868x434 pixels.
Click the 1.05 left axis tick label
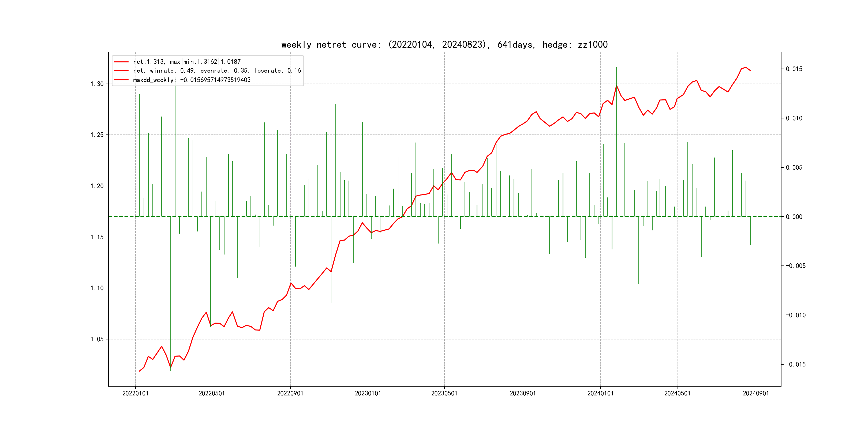[x=97, y=339]
